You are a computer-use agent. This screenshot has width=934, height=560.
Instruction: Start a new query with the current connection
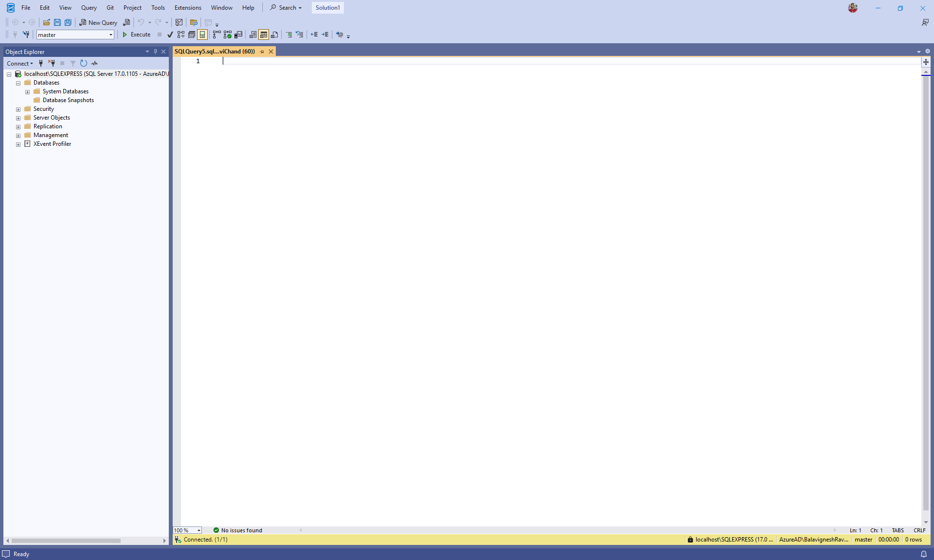[126, 22]
